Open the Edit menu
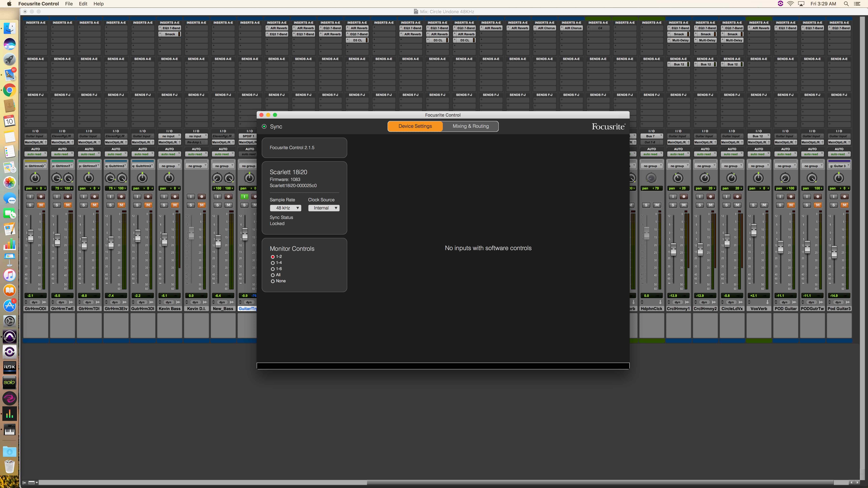 pyautogui.click(x=83, y=4)
